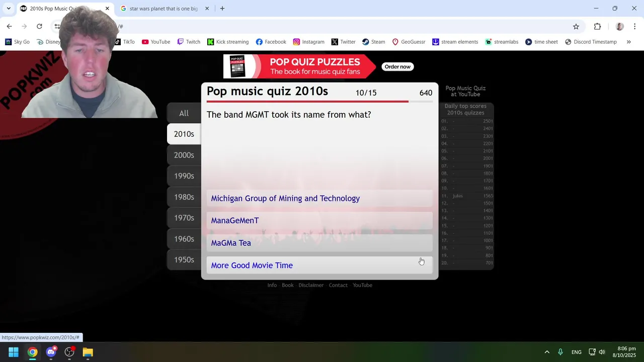This screenshot has width=644, height=362.
Task: Open the Kick streaming bookmark
Action: coord(228,42)
